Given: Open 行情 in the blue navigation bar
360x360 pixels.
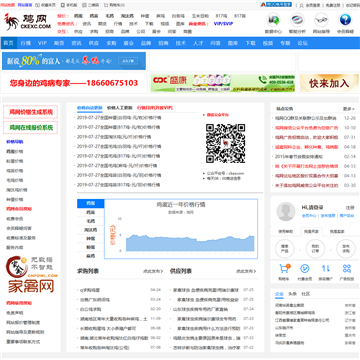Looking at the screenshot, I should 26,43.
